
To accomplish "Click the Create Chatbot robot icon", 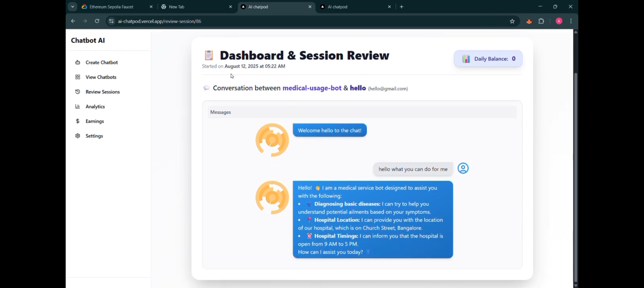I will click(78, 62).
